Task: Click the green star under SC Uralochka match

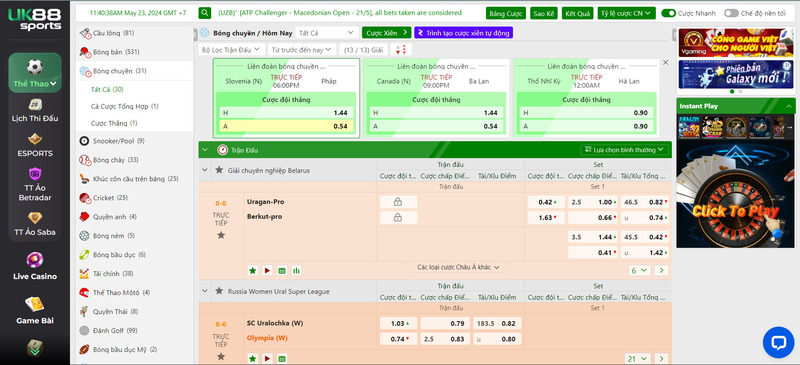Action: pyautogui.click(x=252, y=358)
